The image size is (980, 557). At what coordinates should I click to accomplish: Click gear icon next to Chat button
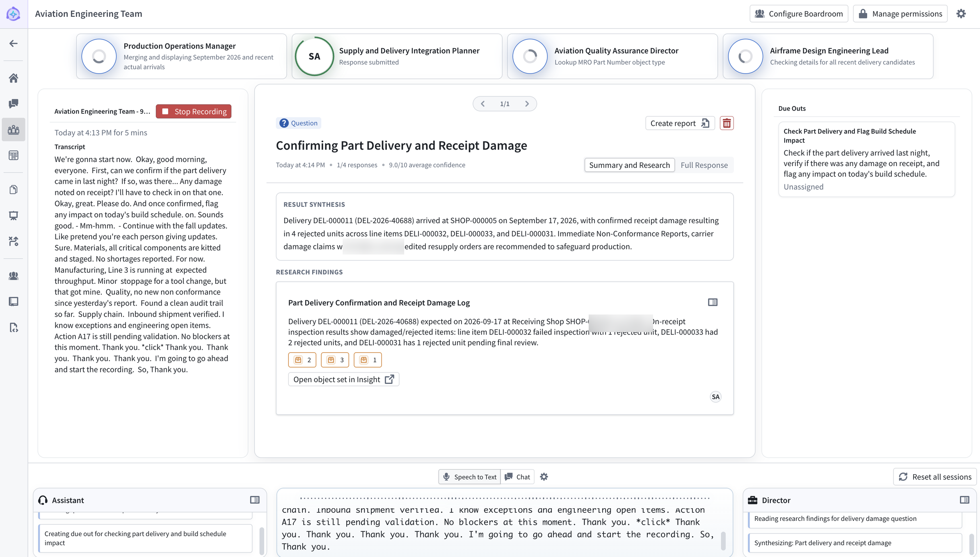pyautogui.click(x=544, y=477)
